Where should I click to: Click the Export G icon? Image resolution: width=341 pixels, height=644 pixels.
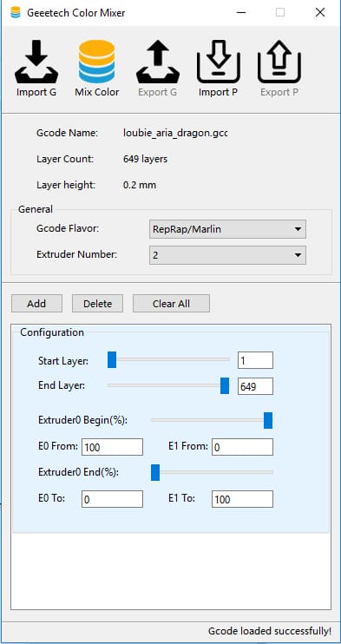click(x=158, y=62)
